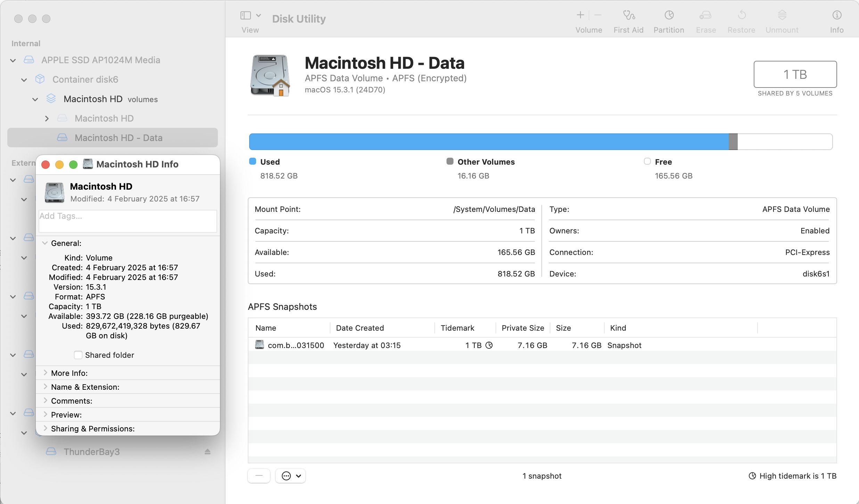Click the Erase toolbar icon
Image resolution: width=859 pixels, height=504 pixels.
click(705, 15)
